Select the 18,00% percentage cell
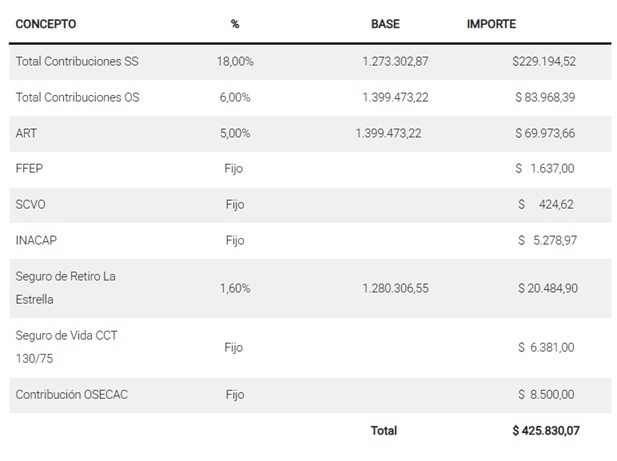The height and width of the screenshot is (461, 617). (235, 61)
